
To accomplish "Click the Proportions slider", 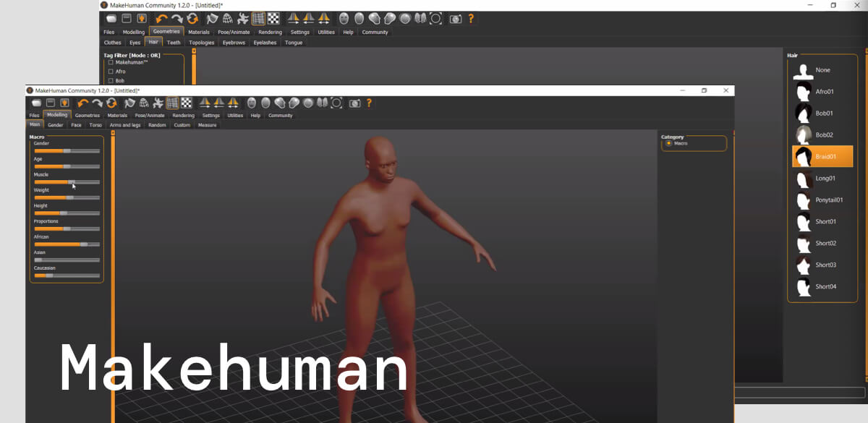I will point(67,228).
